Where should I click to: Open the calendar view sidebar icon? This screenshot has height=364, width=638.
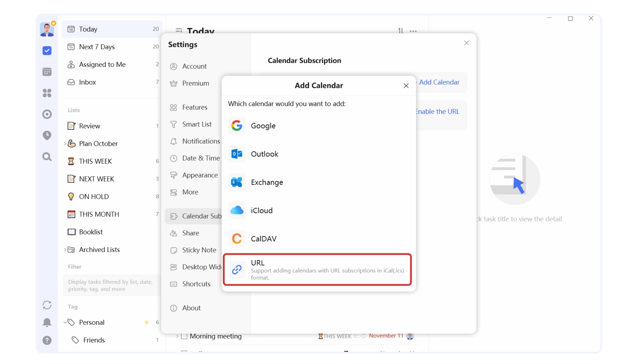coord(47,72)
